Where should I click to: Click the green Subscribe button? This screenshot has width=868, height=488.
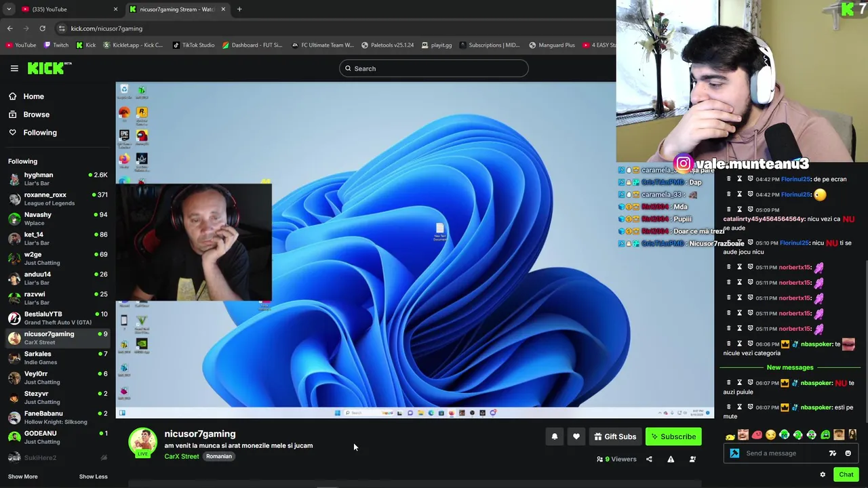coord(673,437)
